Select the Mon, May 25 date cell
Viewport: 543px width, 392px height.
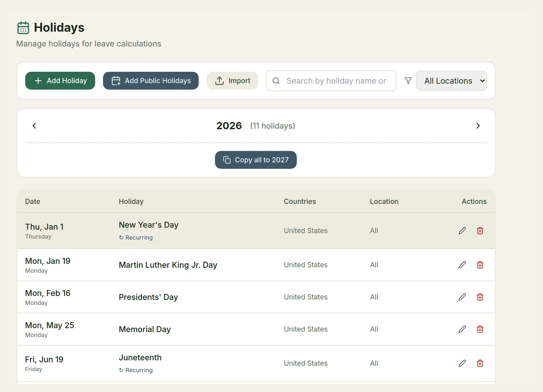point(49,329)
